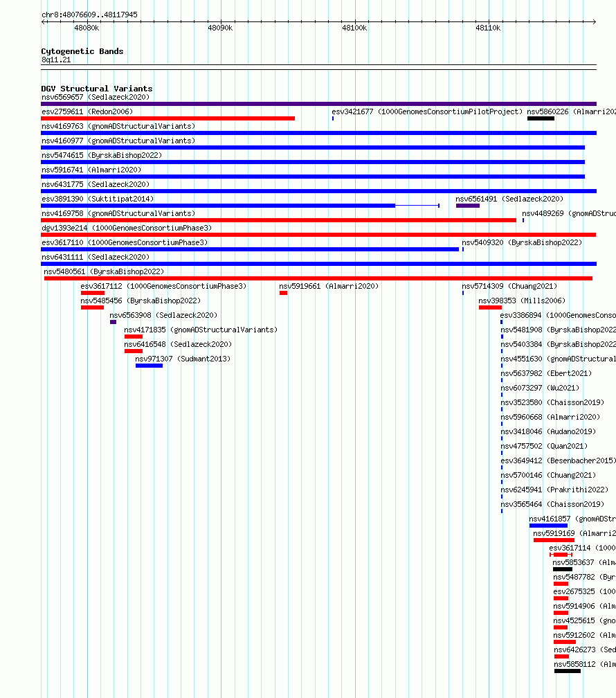Click the red nsv4169758 variant bar
This screenshot has height=698, width=616.
tap(279, 220)
